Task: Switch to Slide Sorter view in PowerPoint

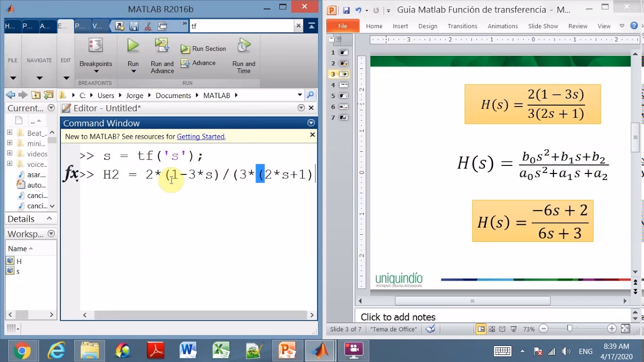Action: click(x=492, y=329)
